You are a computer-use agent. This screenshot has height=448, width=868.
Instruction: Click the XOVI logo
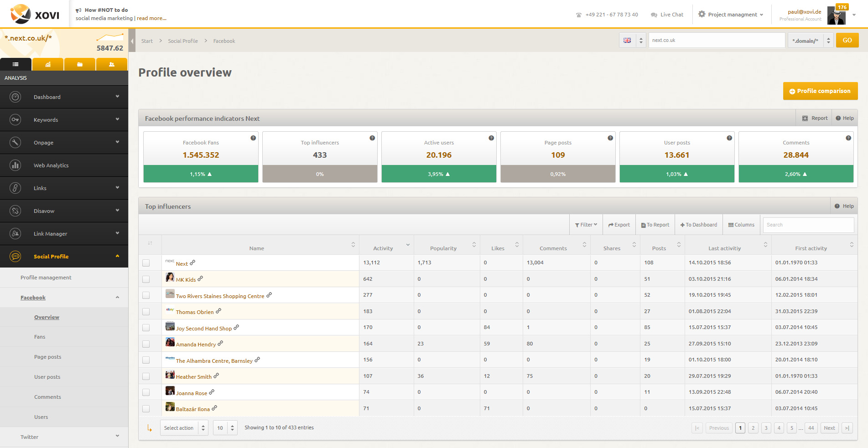pyautogui.click(x=35, y=14)
